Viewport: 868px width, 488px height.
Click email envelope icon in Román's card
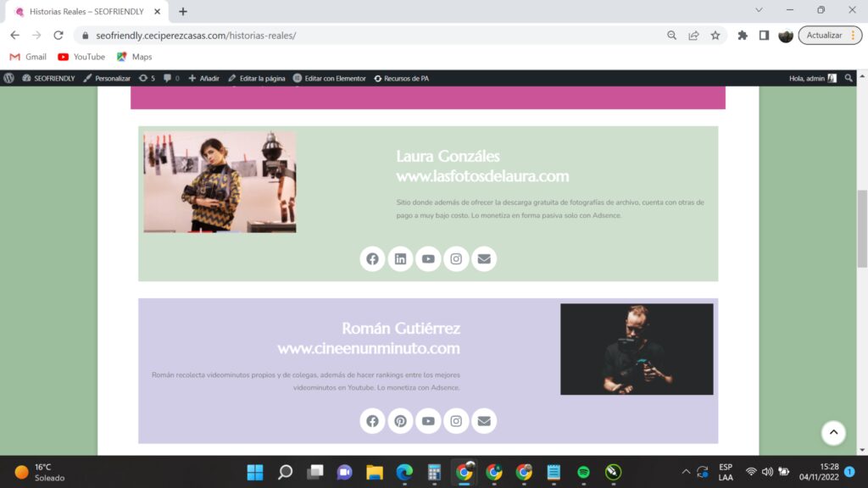[x=484, y=421]
